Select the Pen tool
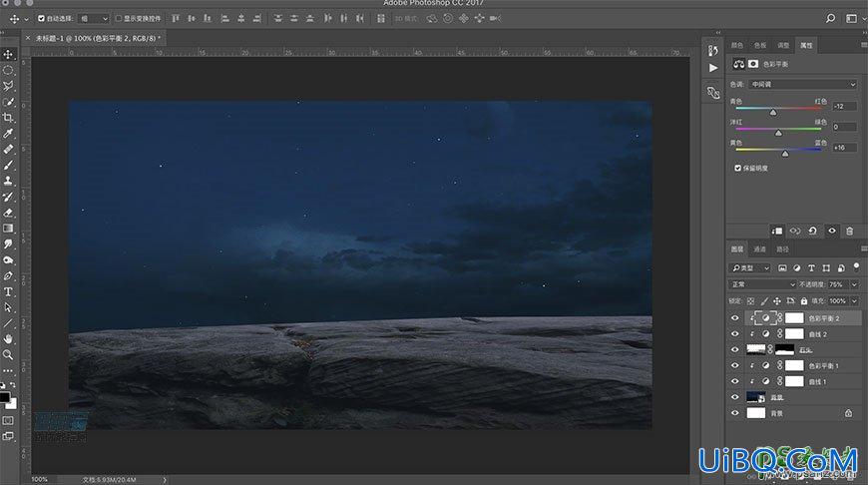Viewport: 868px width, 485px height. (x=8, y=275)
